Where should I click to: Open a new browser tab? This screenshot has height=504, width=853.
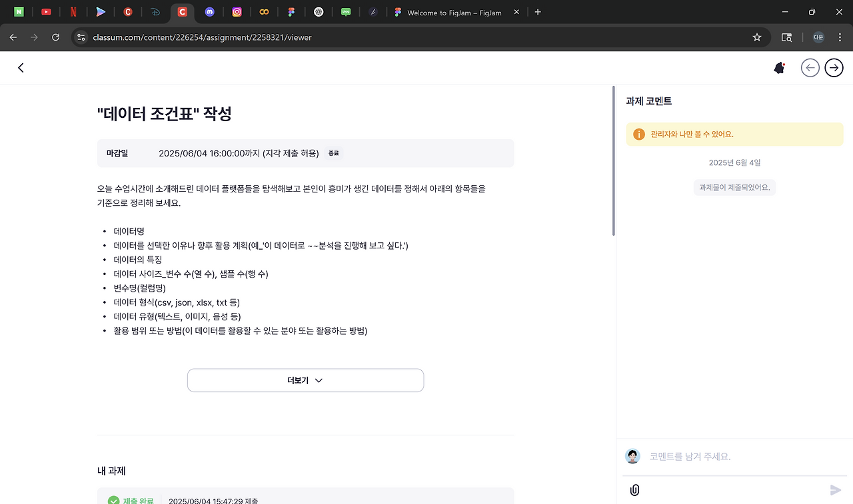click(537, 11)
